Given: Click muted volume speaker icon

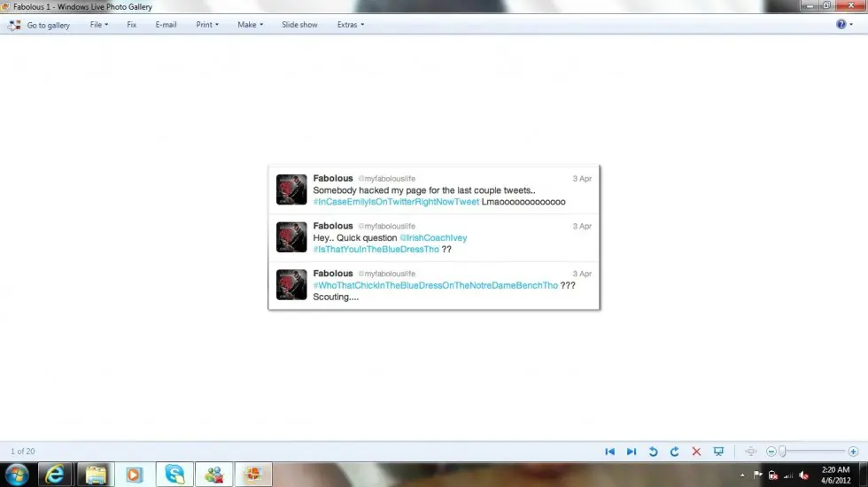Looking at the screenshot, I should (x=804, y=475).
